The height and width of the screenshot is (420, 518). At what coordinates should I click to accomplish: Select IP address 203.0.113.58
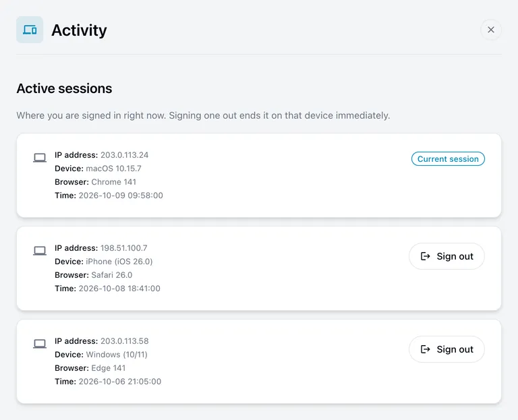click(125, 341)
